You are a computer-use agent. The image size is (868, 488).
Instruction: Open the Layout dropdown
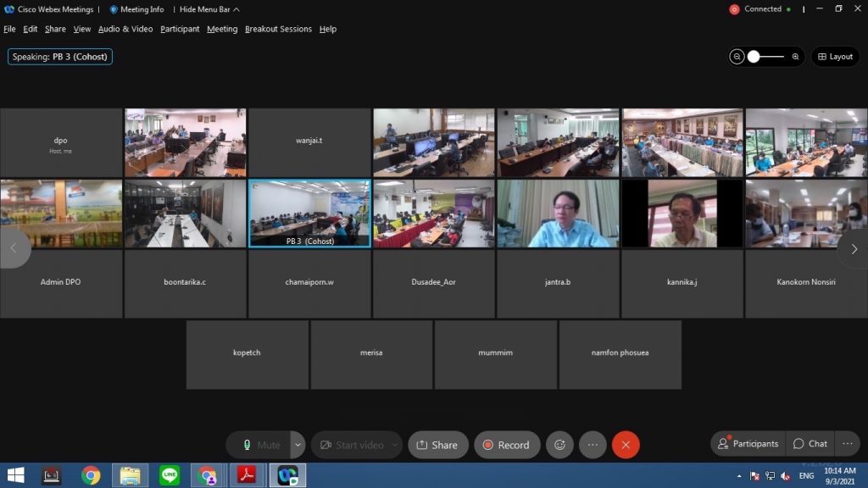click(x=835, y=57)
